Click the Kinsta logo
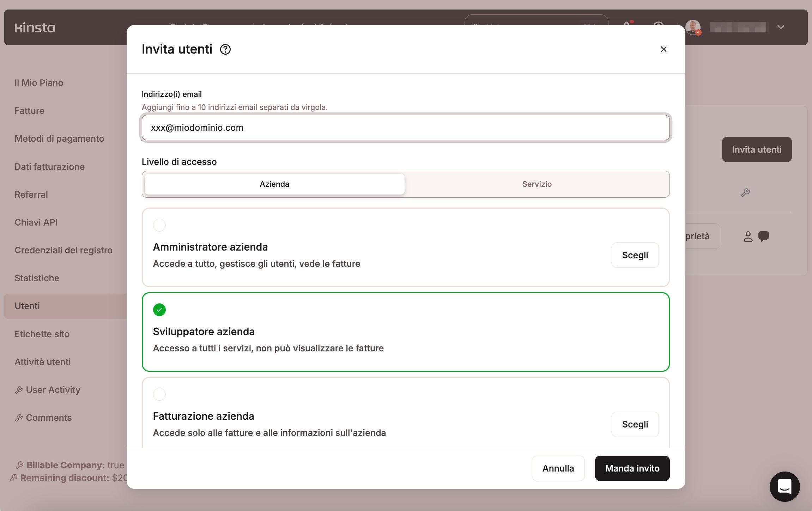This screenshot has width=812, height=511. (x=35, y=27)
